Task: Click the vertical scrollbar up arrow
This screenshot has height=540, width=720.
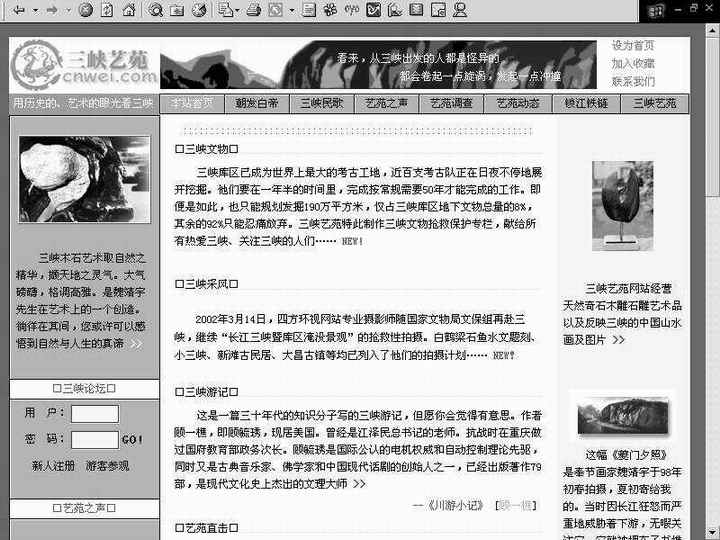Action: tap(713, 31)
